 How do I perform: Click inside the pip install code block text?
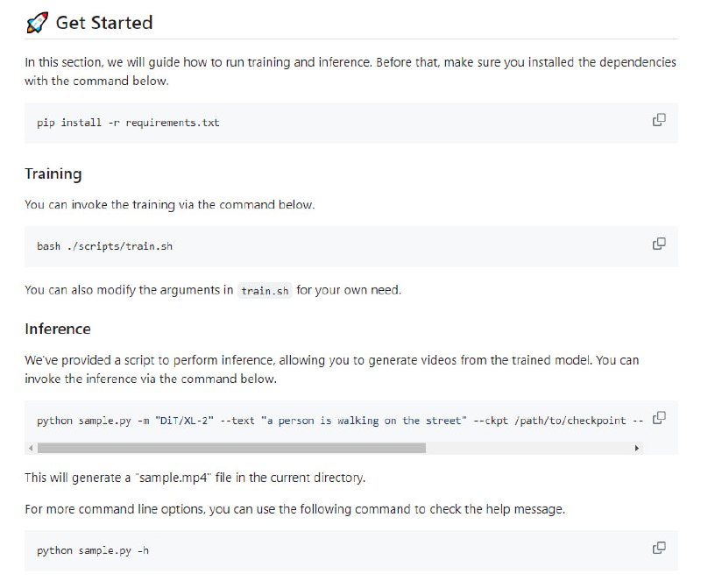click(128, 123)
